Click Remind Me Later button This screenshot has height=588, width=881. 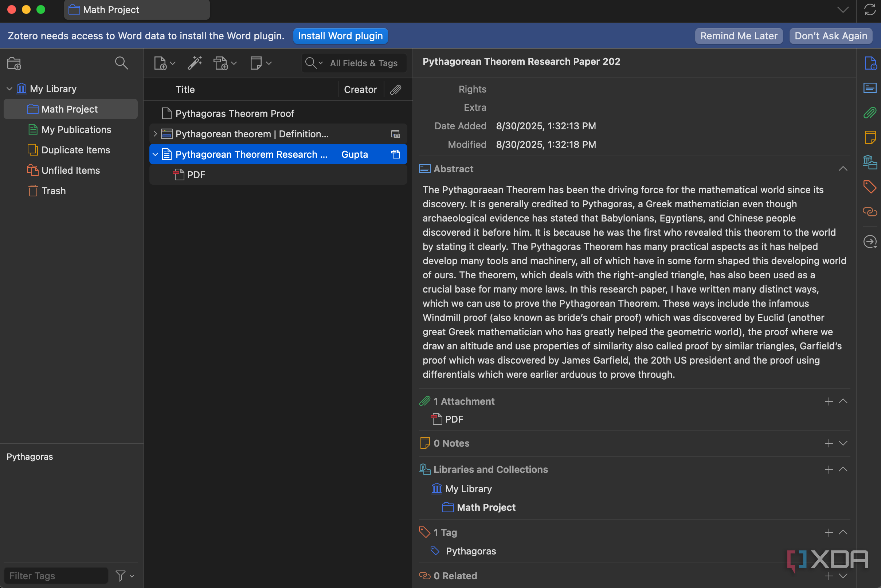point(739,36)
